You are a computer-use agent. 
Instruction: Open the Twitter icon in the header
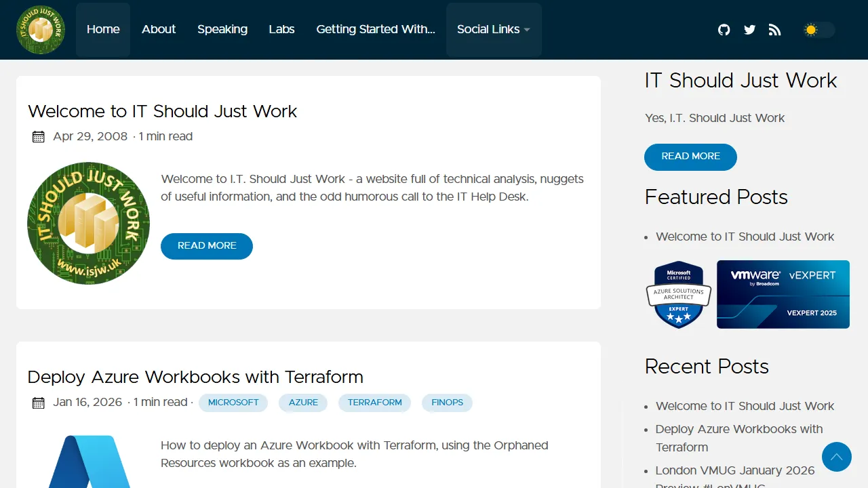point(749,30)
